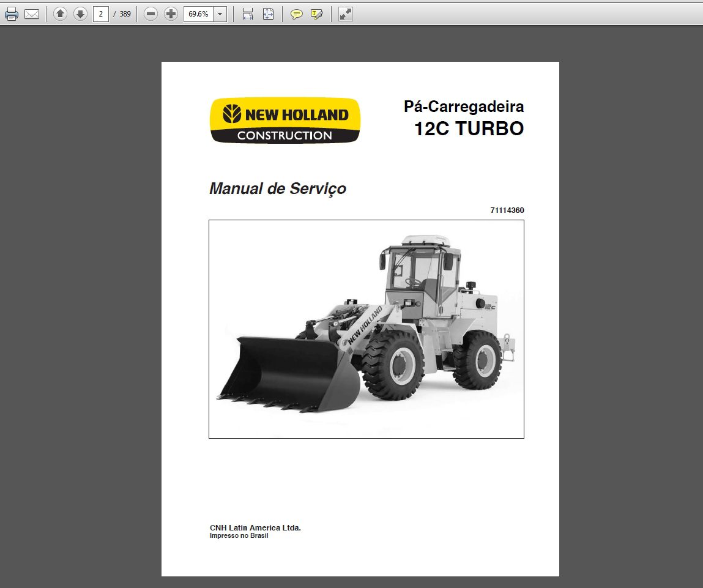The image size is (703, 588).
Task: Click the Print icon
Action: click(x=12, y=14)
